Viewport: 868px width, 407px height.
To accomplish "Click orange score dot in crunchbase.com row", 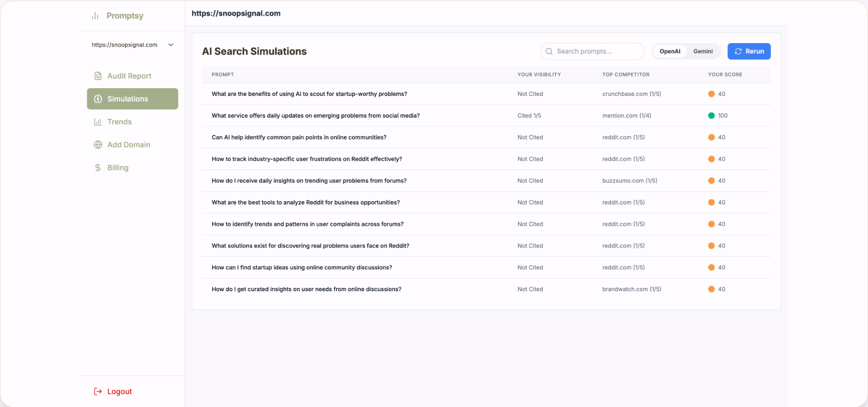I will 712,94.
